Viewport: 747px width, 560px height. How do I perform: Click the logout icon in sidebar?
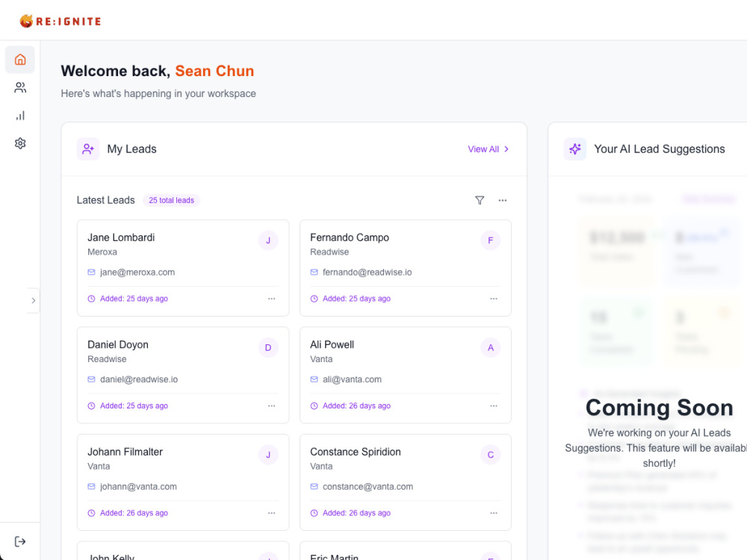[20, 541]
